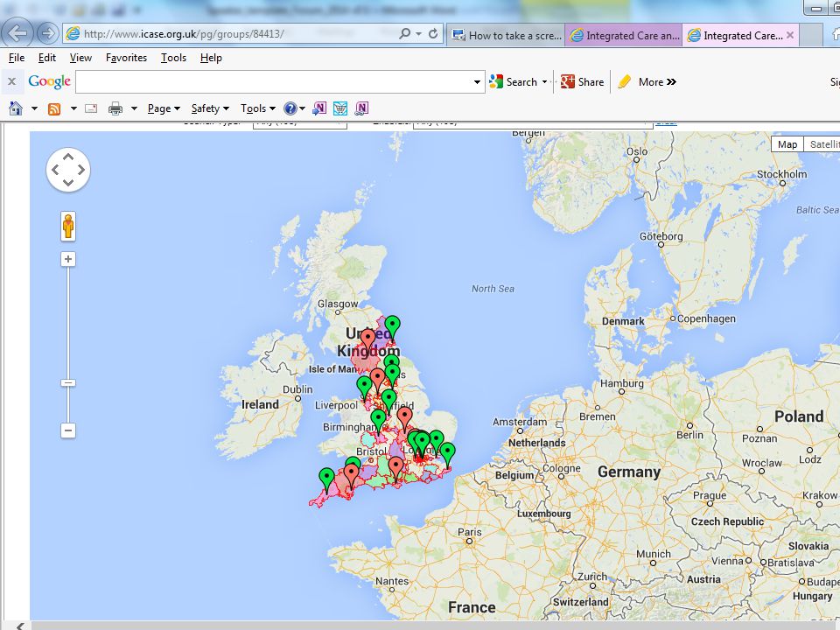
Task: Open the address bar search dropdown arrow
Action: [418, 34]
